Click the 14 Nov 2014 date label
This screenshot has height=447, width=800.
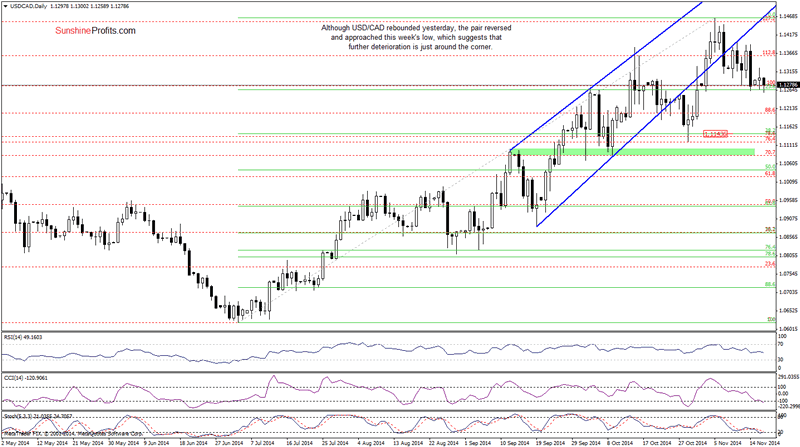coord(764,443)
